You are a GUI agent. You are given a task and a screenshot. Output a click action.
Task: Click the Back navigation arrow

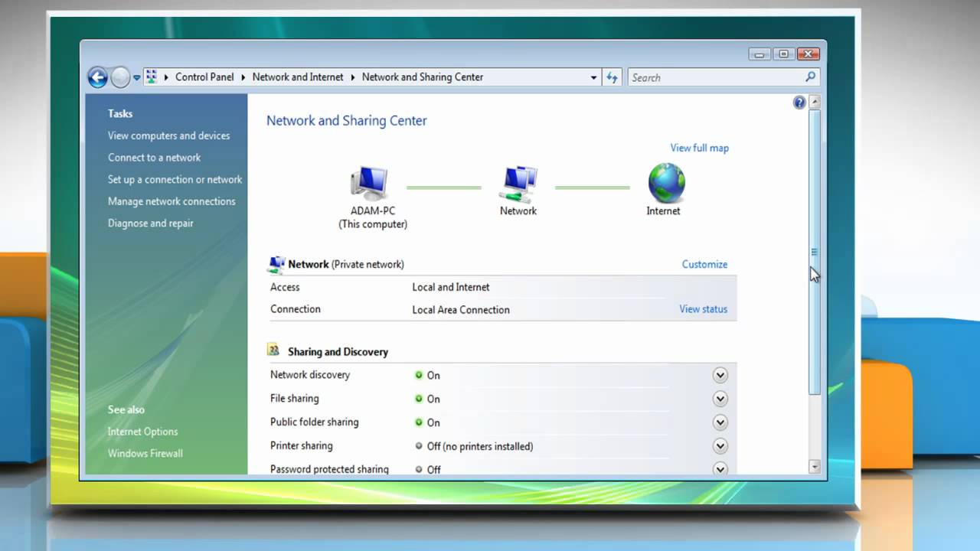click(97, 77)
